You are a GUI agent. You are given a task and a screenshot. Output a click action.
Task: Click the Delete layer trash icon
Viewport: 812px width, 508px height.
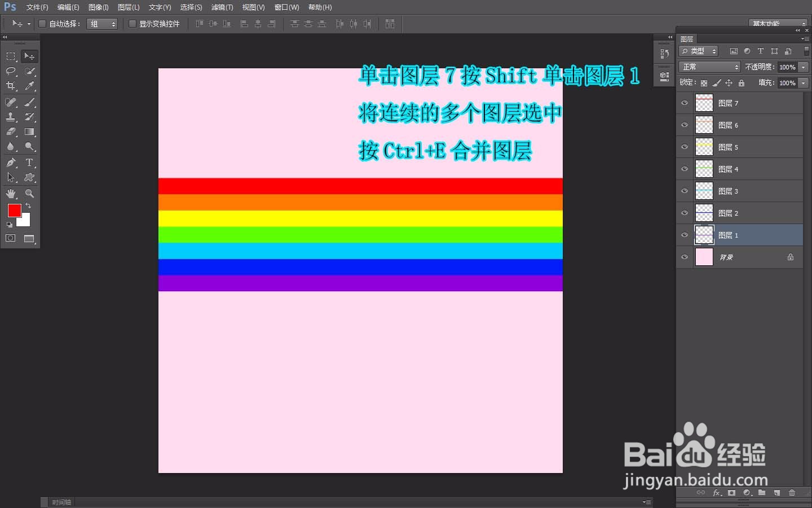(792, 492)
